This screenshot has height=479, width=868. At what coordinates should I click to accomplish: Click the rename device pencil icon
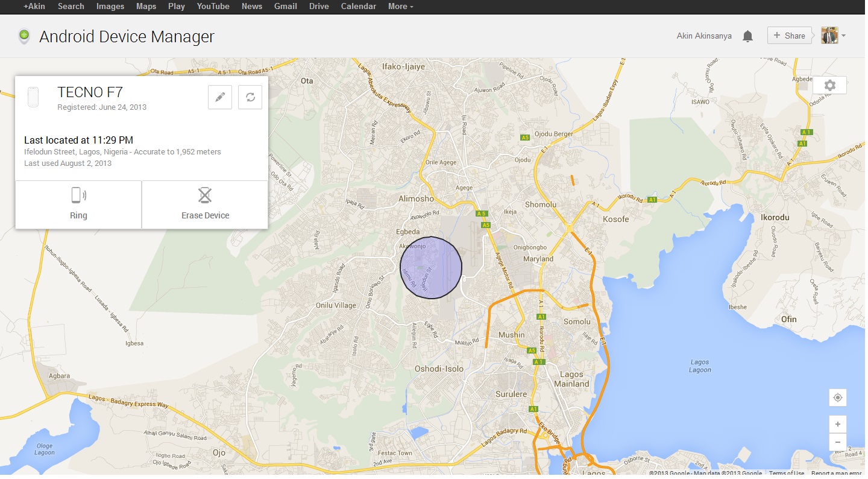220,97
